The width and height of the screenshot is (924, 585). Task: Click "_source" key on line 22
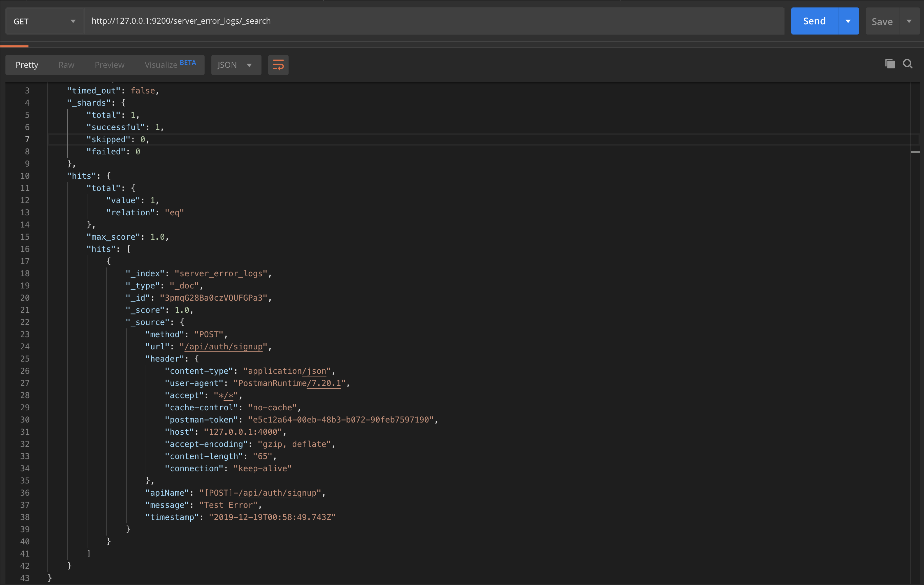[147, 322]
